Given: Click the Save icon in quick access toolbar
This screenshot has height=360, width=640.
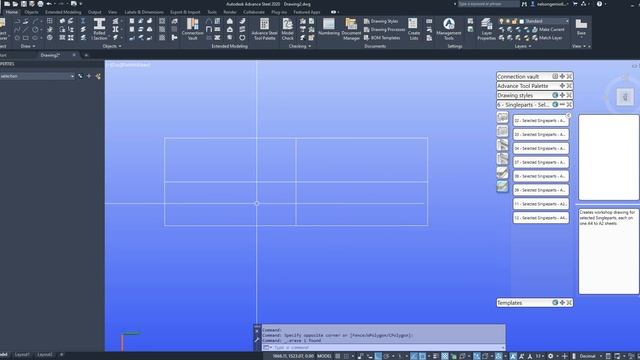Looking at the screenshot, I should [x=24, y=4].
